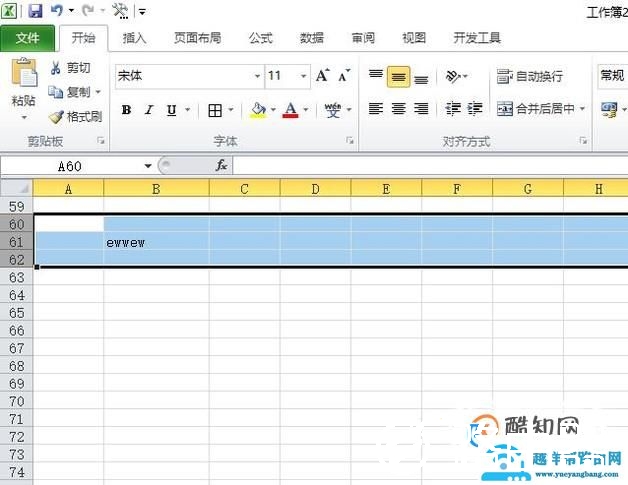Viewport: 628px width, 485px height.
Task: Select the Format Painter (格式刷) brush
Action: [56, 117]
